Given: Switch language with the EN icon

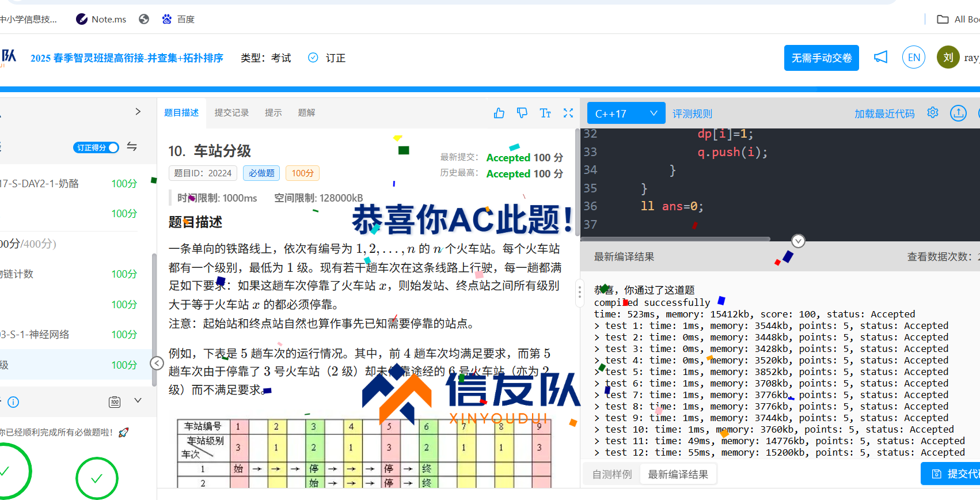Looking at the screenshot, I should point(914,58).
